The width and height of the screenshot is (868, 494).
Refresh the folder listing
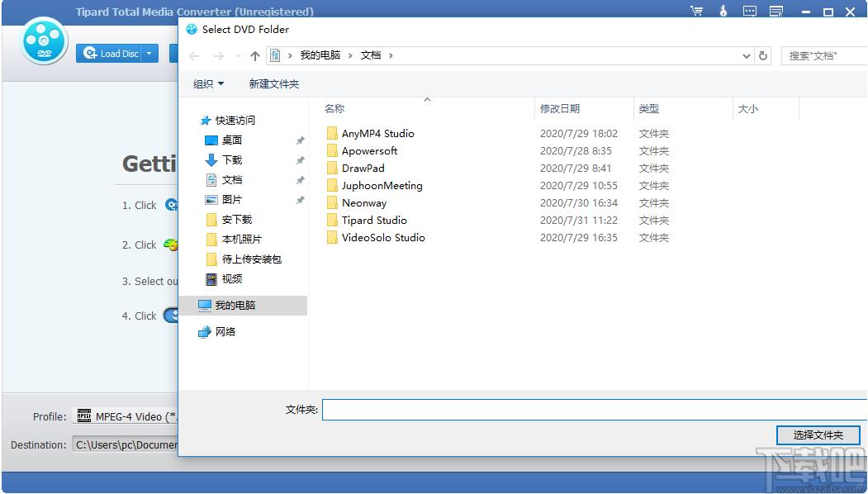[x=763, y=56]
